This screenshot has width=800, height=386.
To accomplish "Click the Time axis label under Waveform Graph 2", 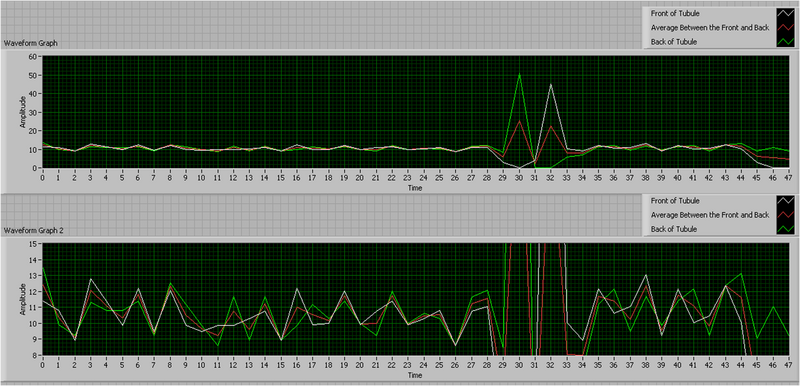I will [414, 375].
